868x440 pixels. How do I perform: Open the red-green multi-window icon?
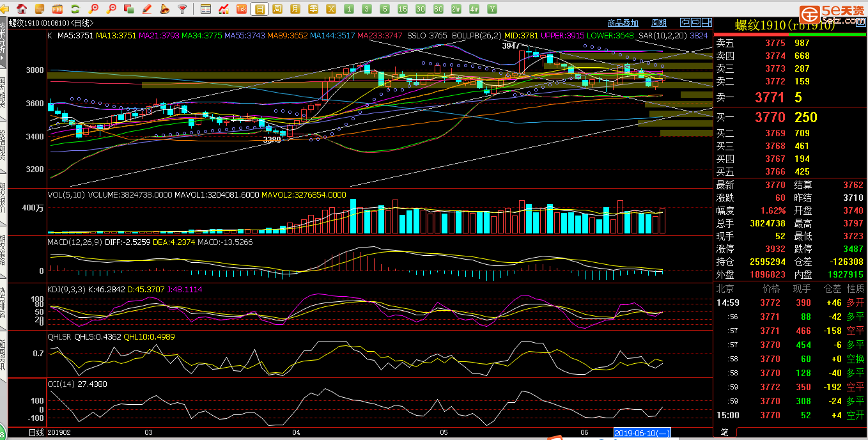coord(129,9)
